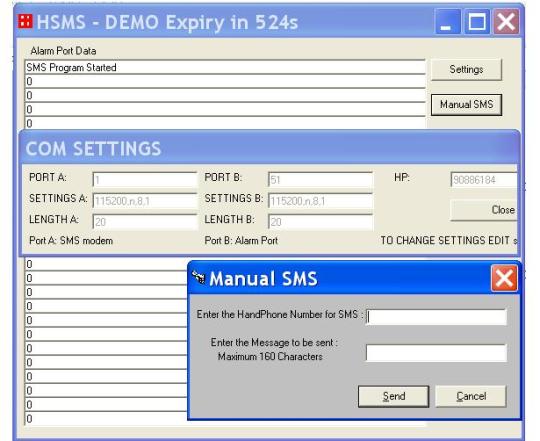
Task: Click the PORT A field
Action: pyautogui.click(x=145, y=180)
